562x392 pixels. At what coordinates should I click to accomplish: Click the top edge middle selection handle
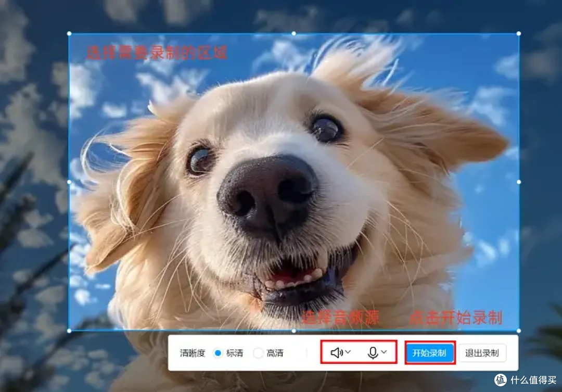(294, 33)
